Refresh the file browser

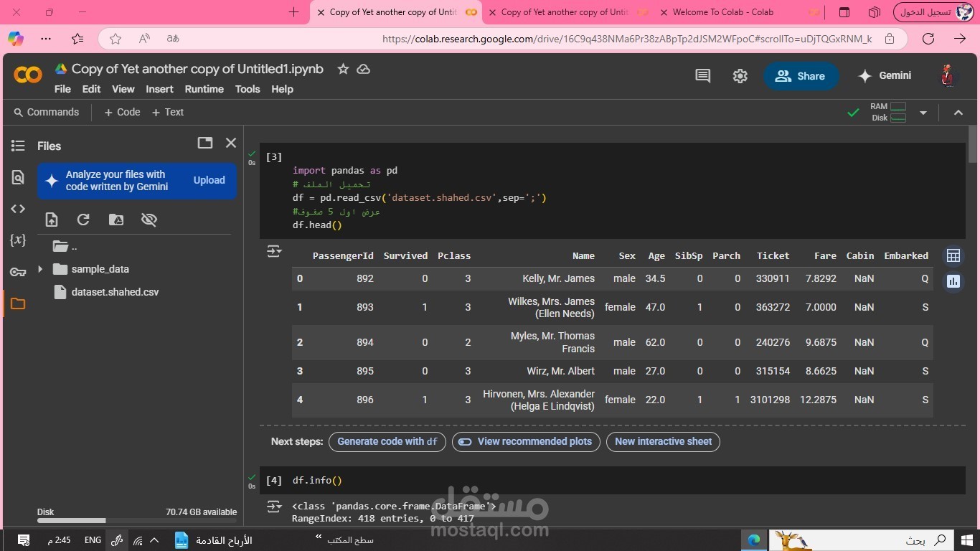pos(83,220)
